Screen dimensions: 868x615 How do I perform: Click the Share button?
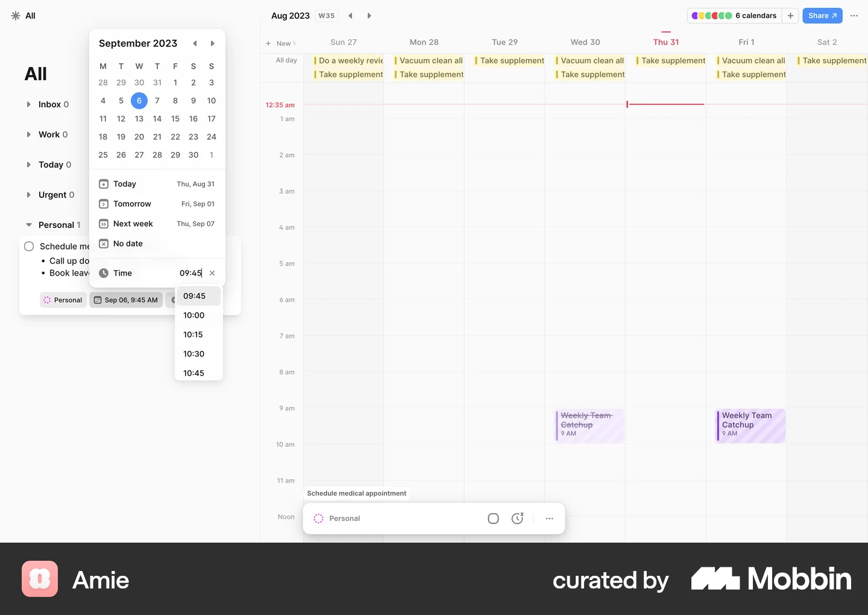(x=822, y=16)
